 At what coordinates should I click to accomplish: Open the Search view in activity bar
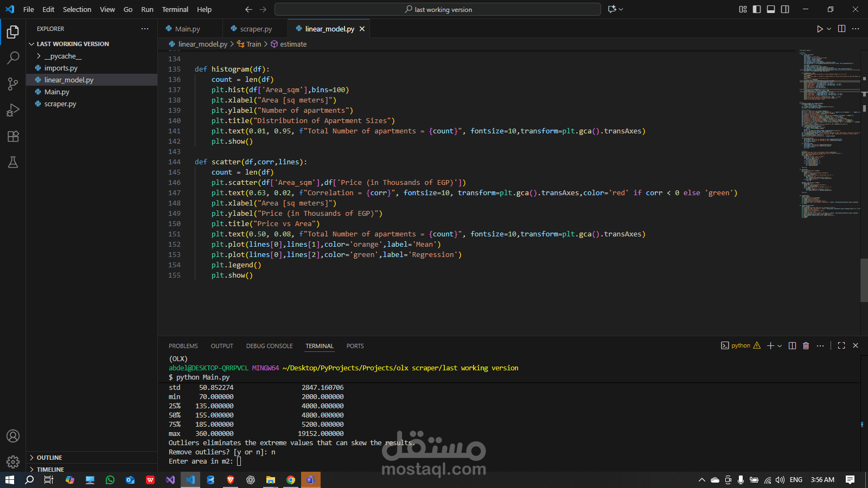13,57
